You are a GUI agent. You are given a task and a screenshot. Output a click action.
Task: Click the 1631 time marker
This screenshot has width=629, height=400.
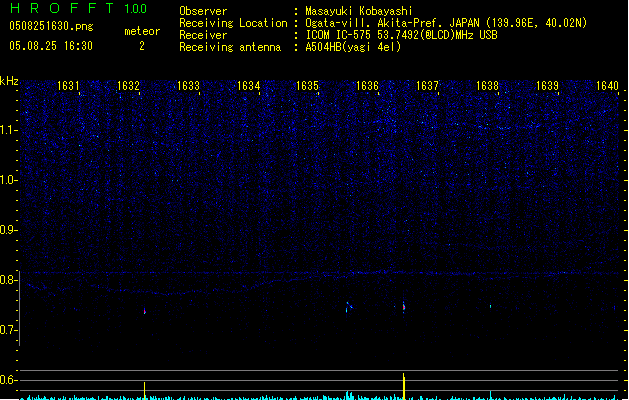tap(69, 87)
